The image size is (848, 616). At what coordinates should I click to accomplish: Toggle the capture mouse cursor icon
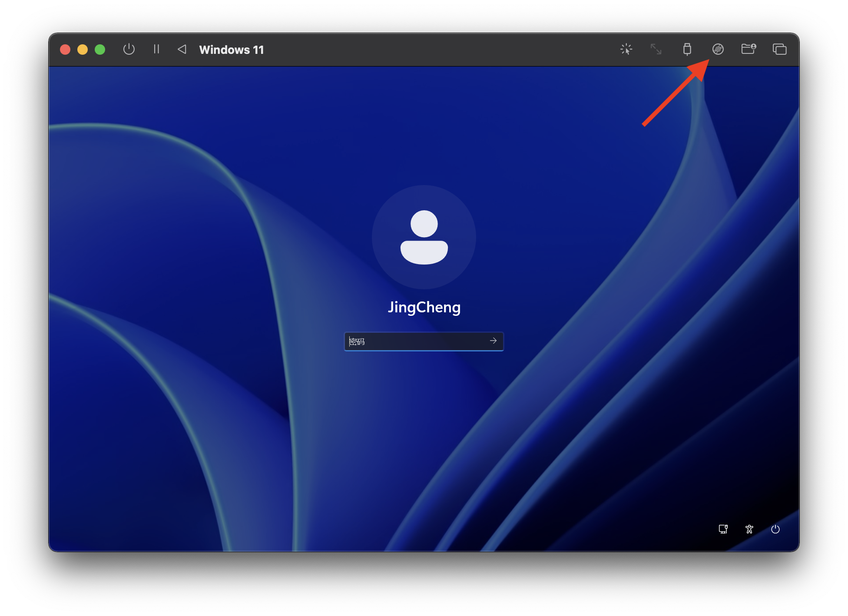(x=626, y=49)
